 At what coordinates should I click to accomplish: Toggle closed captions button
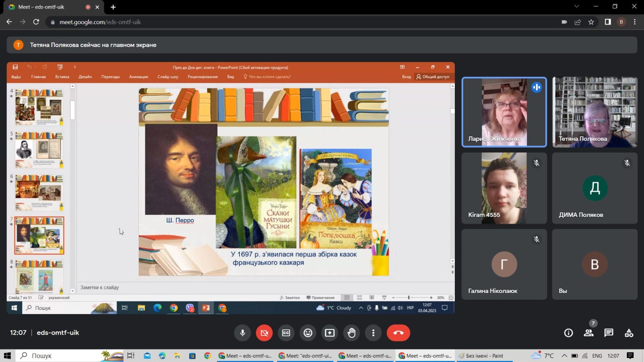(x=286, y=333)
